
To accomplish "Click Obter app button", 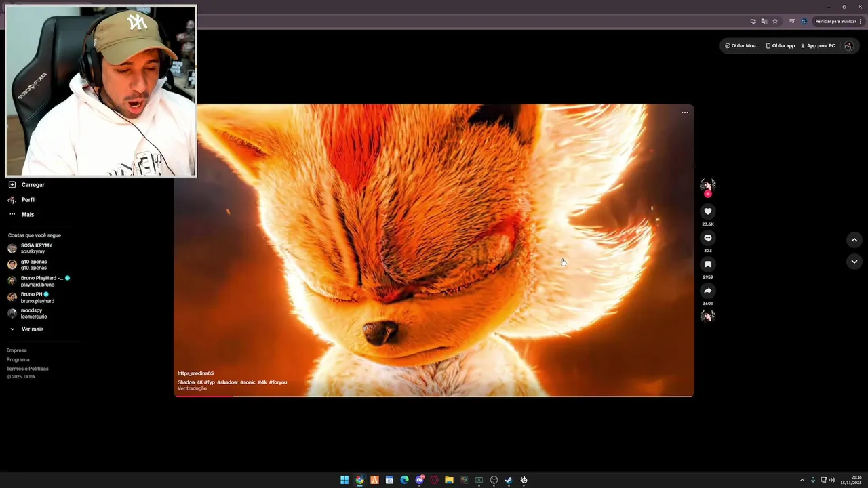I will click(781, 46).
